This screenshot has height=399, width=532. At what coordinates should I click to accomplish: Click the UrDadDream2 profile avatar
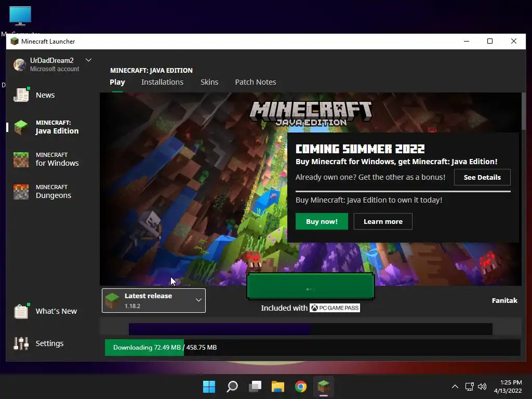tap(20, 64)
